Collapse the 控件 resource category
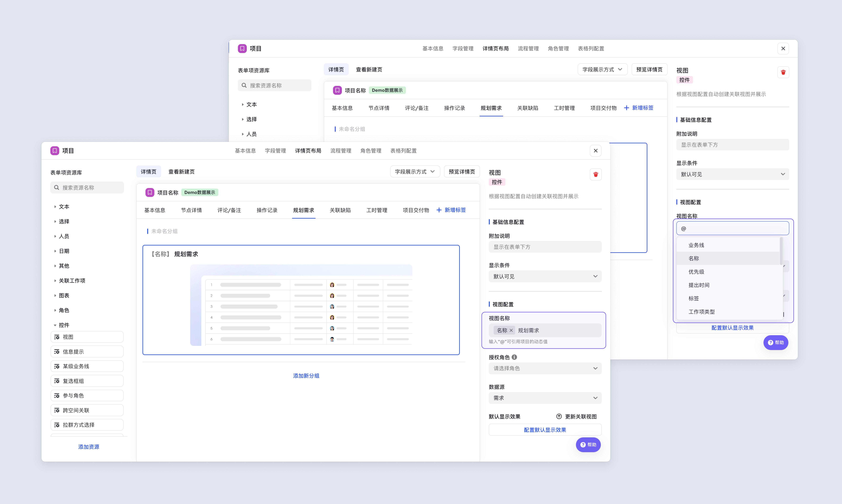 [55, 325]
